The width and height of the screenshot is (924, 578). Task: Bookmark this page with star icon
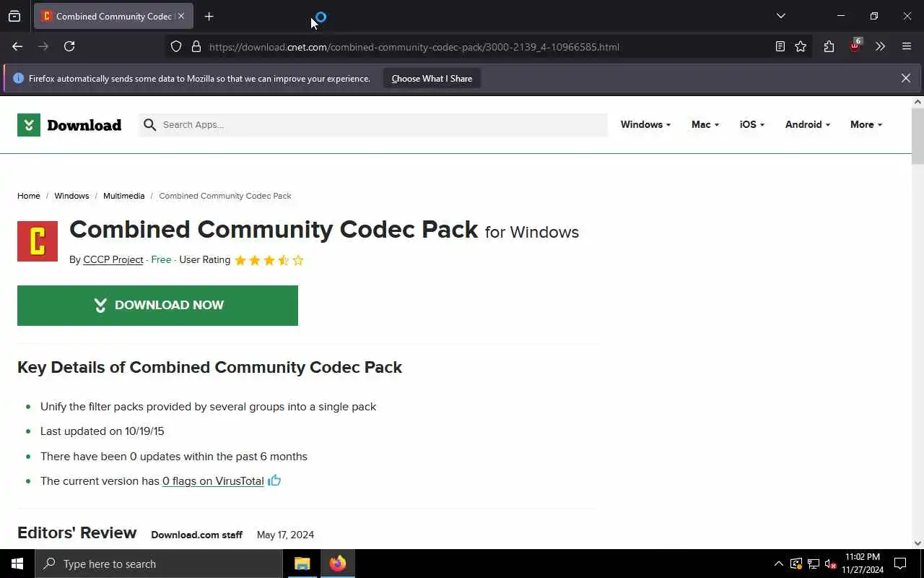tap(801, 46)
